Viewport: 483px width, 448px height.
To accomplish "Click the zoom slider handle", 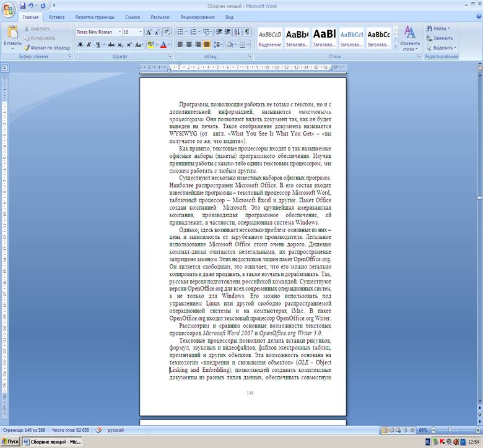I will [450, 430].
